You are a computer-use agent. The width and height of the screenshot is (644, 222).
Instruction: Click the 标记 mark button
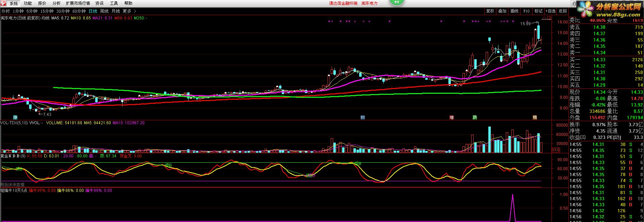click(538, 11)
